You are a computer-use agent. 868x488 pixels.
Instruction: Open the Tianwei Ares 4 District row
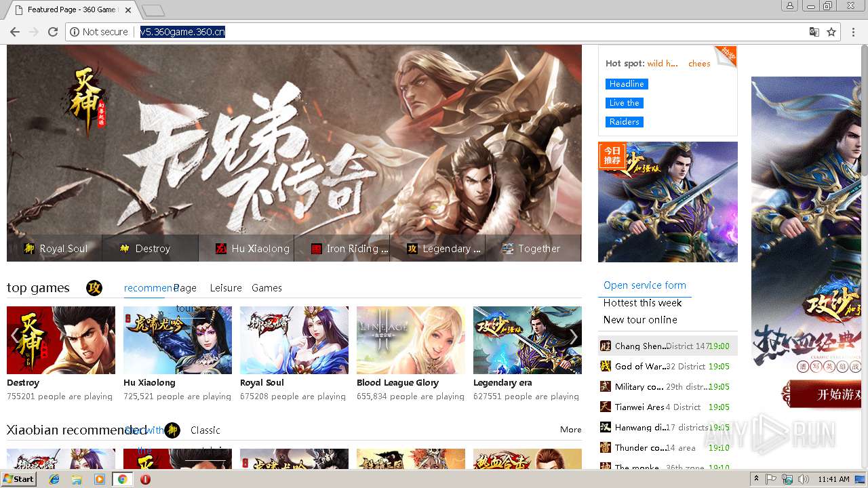pyautogui.click(x=668, y=407)
